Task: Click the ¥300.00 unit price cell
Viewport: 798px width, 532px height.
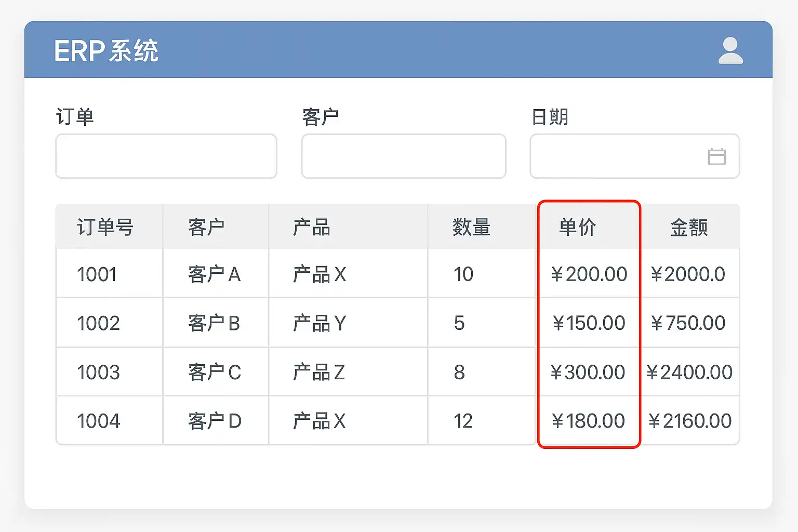Action: pos(588,372)
